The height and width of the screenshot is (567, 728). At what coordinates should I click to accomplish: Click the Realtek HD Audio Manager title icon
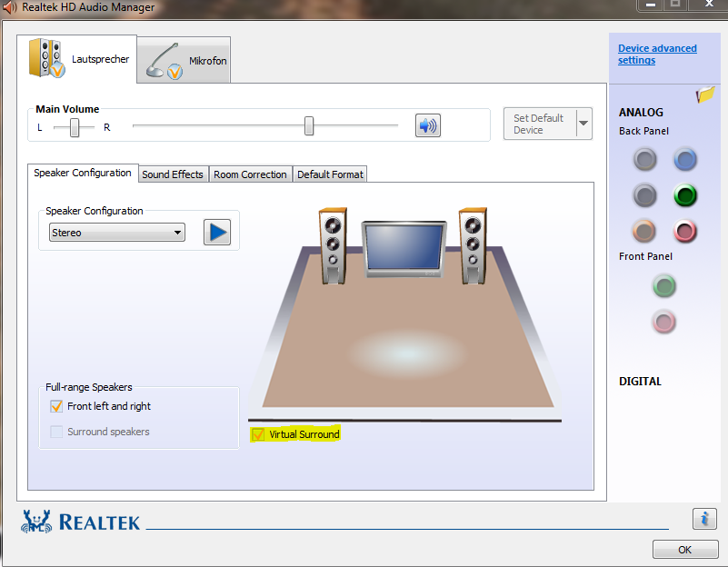(x=10, y=7)
